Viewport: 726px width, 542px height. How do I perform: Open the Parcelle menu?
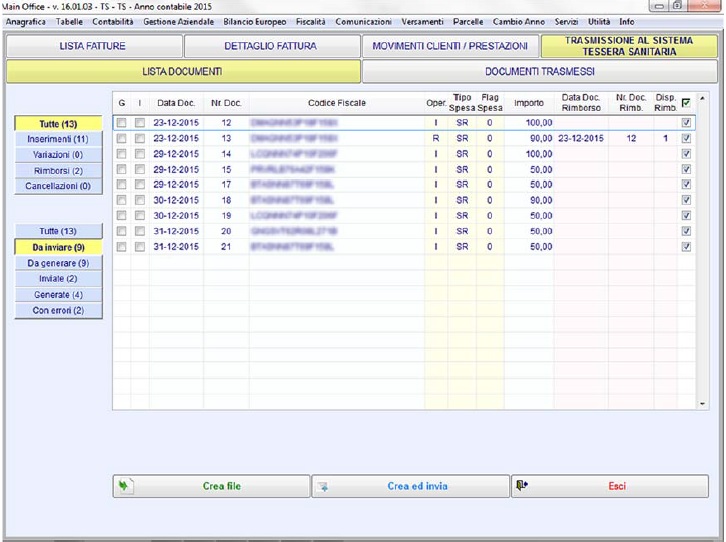point(468,22)
